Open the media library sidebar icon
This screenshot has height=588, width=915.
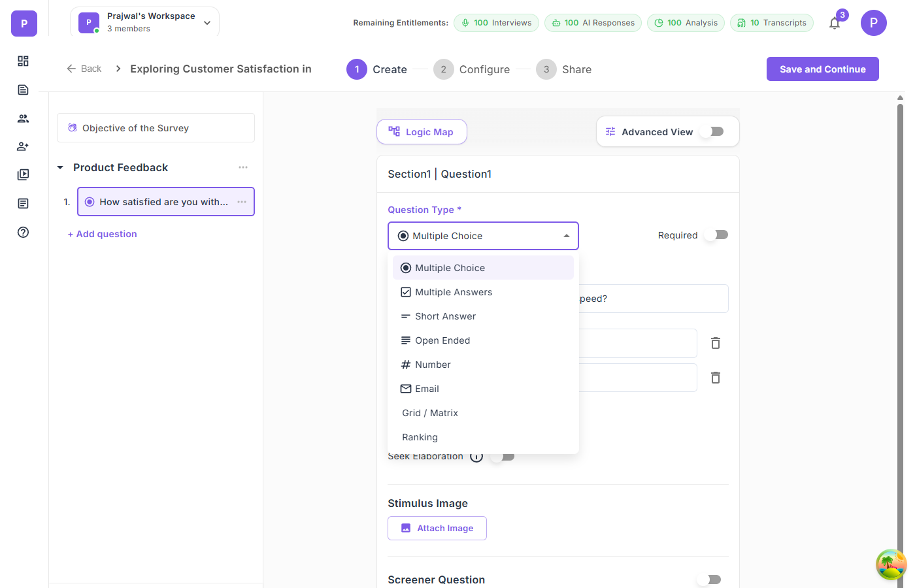[x=23, y=174]
